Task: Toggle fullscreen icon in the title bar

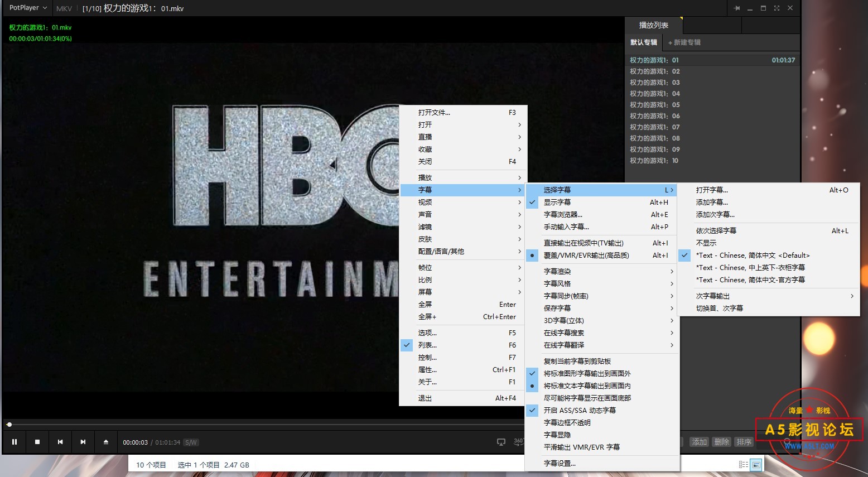Action: tap(777, 8)
